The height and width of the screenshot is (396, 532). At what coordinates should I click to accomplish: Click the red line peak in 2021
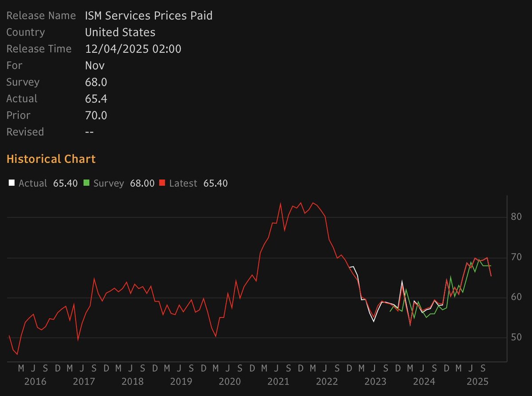[281, 202]
